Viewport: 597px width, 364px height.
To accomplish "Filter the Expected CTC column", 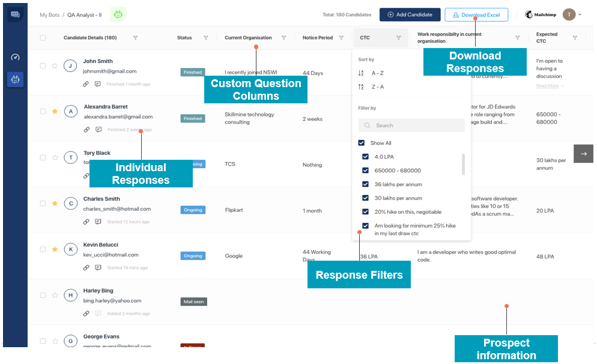I will [x=575, y=38].
